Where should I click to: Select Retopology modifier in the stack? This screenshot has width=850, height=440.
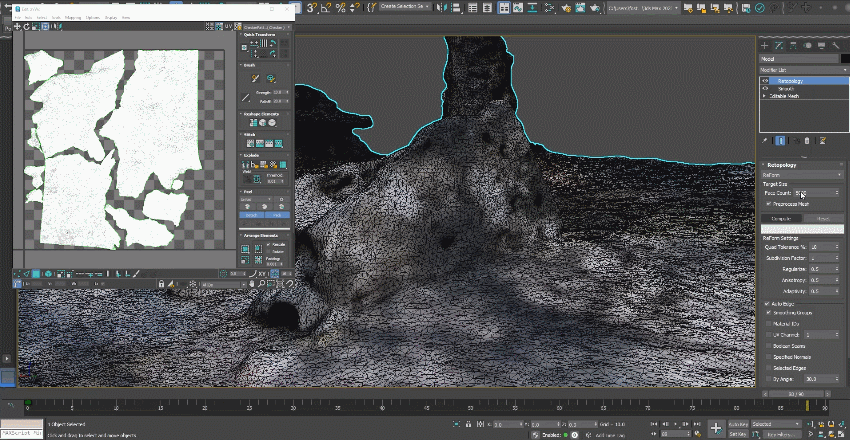[788, 80]
